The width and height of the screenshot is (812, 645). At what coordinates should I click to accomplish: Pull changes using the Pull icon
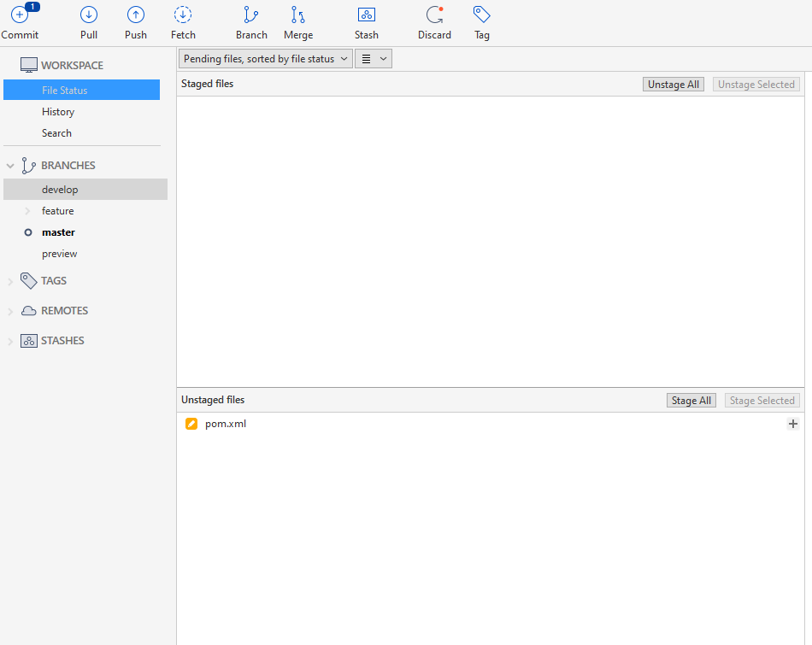coord(89,15)
